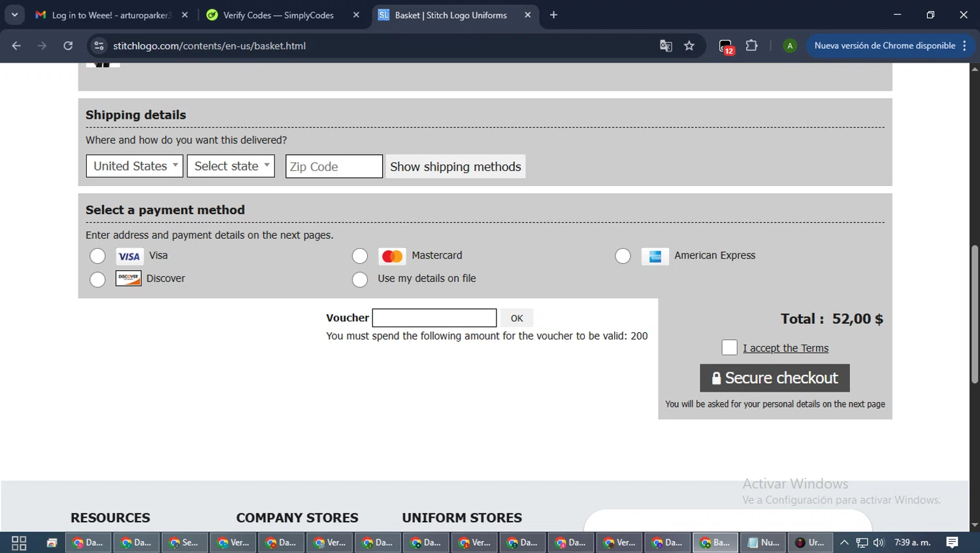Open the Chrome three-dot menu
The height and width of the screenshot is (553, 980).
coord(964,46)
